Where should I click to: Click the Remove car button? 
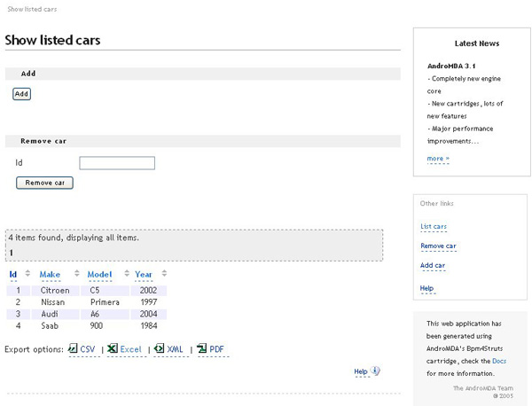44,183
